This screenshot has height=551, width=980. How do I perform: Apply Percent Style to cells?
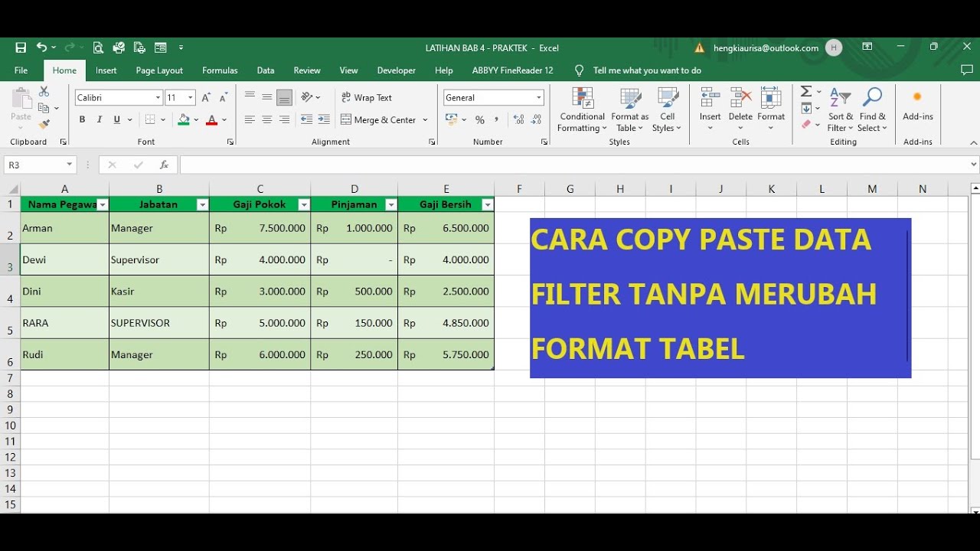pos(480,119)
